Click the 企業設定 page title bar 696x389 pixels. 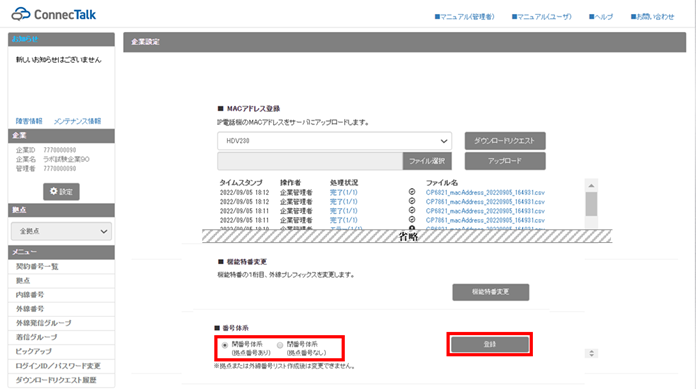pos(404,42)
